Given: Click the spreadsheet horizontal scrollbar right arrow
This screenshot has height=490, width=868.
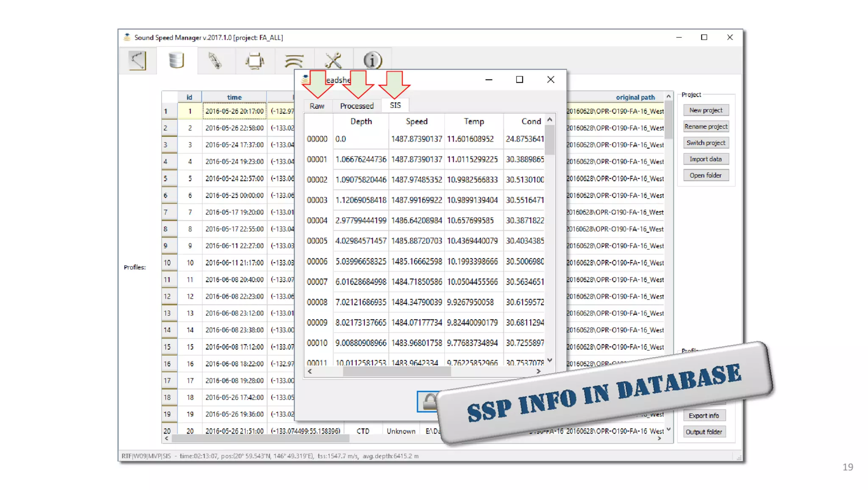Looking at the screenshot, I should tap(538, 371).
